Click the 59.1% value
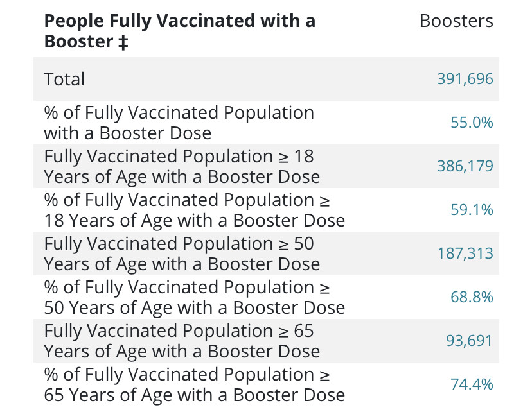The image size is (532, 412). coord(472,210)
